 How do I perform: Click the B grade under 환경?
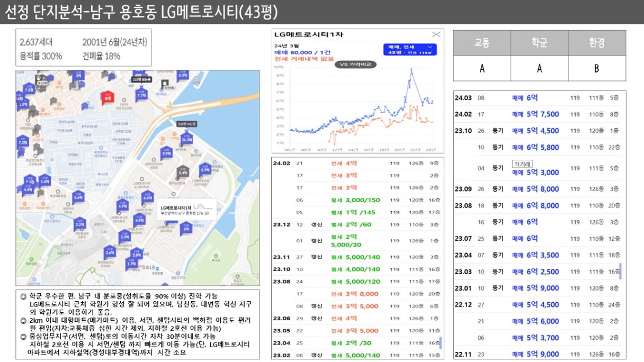pyautogui.click(x=597, y=68)
